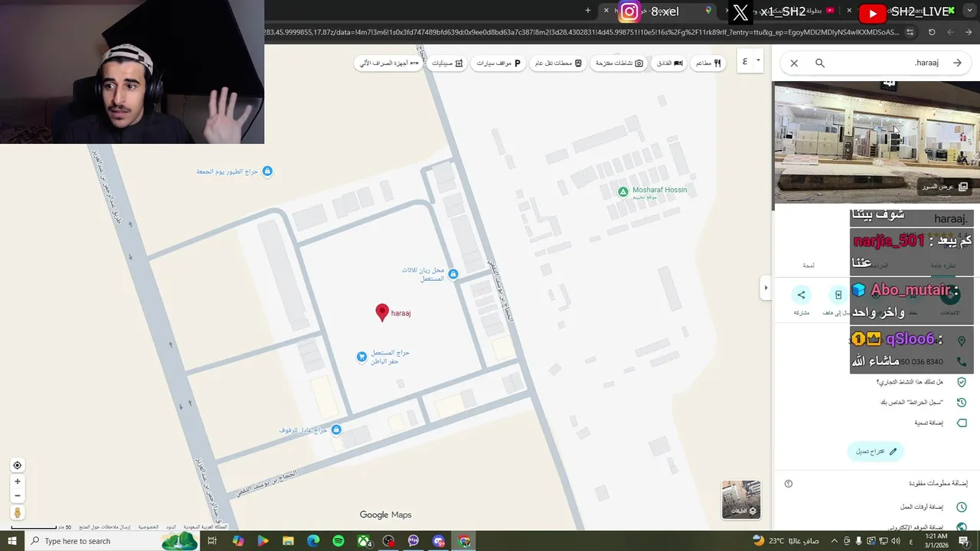Open the الطبقات layers thumbnail
This screenshot has width=980, height=551.
click(741, 500)
